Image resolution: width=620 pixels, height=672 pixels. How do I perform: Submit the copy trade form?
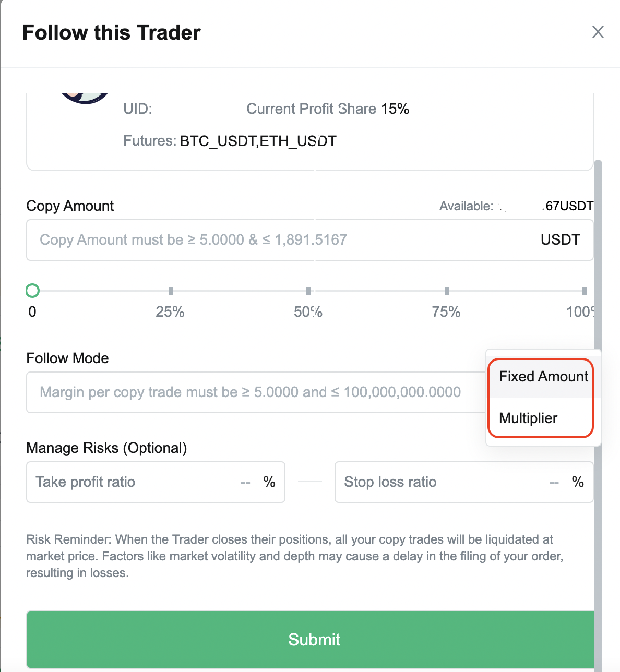point(313,639)
